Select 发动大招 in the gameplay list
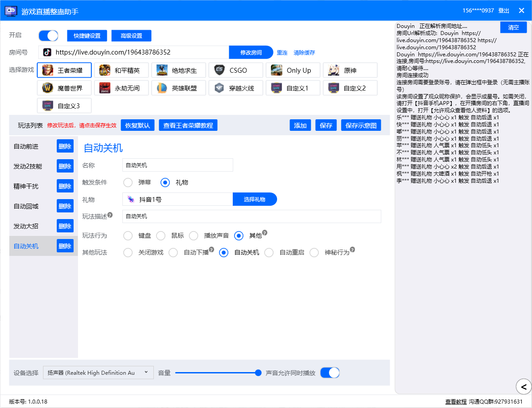 click(x=26, y=226)
